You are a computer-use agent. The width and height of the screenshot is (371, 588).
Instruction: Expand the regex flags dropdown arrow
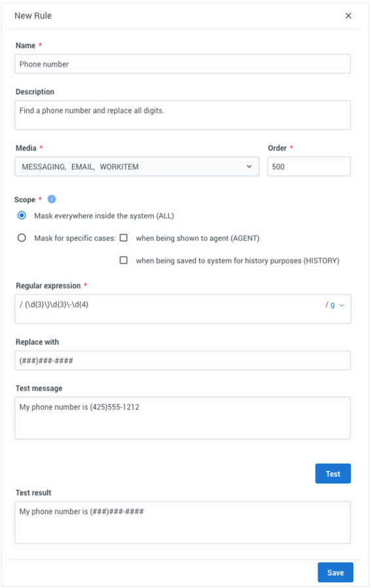(342, 305)
